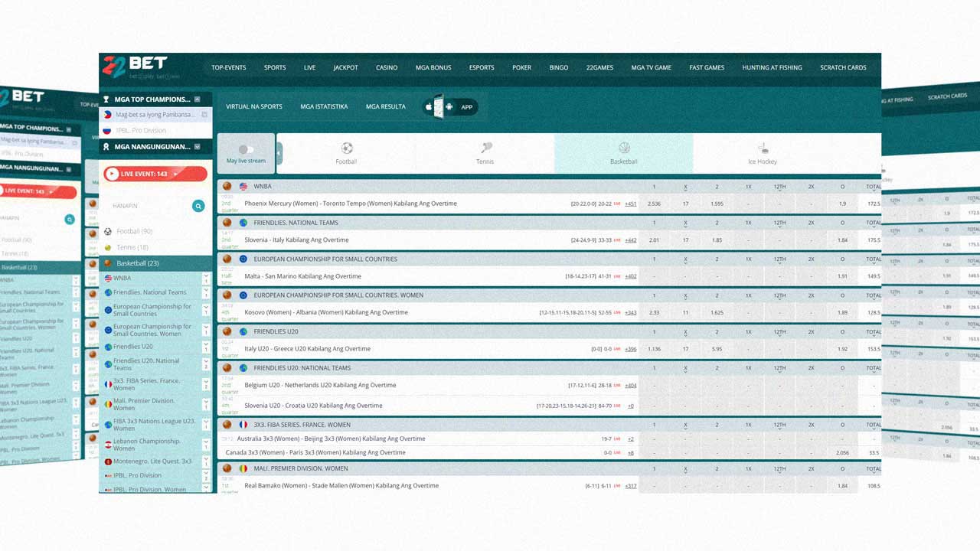
Task: Click the Philippines flag icon in top champions
Action: tap(107, 115)
